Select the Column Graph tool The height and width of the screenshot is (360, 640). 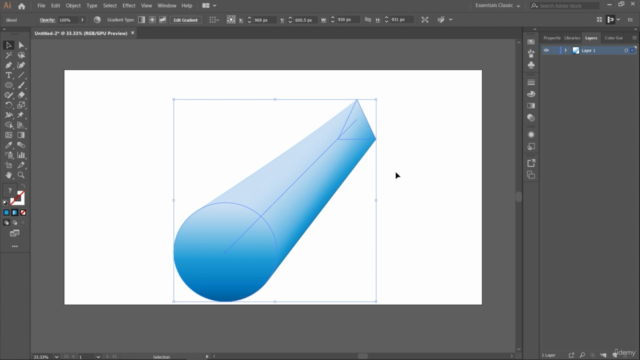(21, 155)
